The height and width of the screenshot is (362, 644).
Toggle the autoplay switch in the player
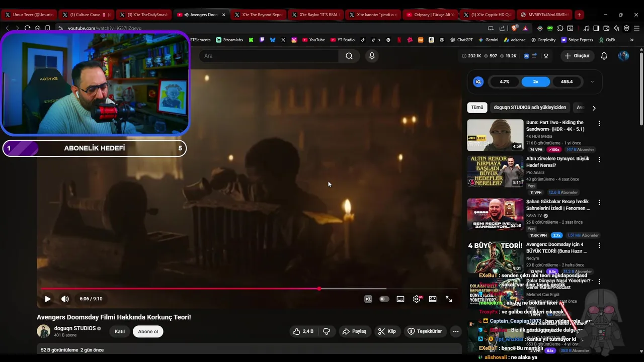point(384,299)
